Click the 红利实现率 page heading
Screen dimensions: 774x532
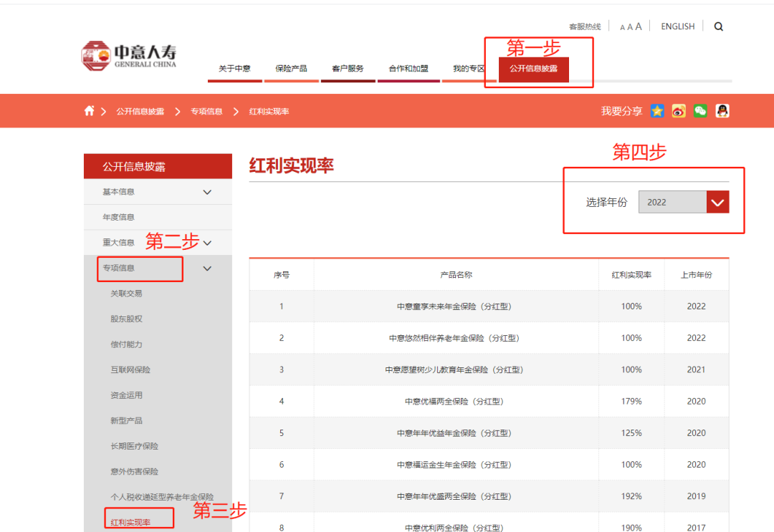click(291, 165)
